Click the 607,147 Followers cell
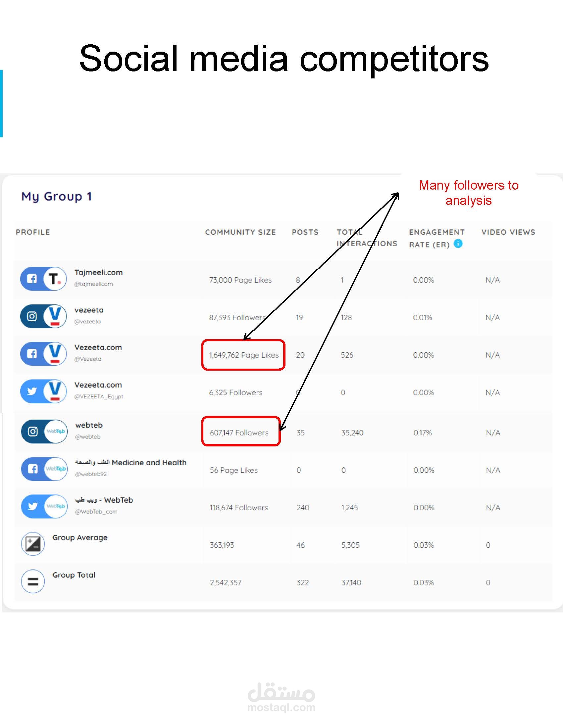This screenshot has height=728, width=563. [239, 433]
